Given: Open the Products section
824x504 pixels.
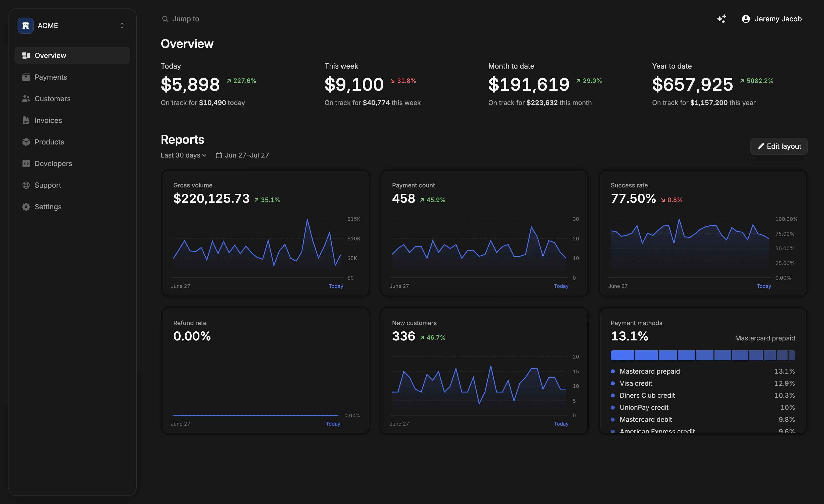Looking at the screenshot, I should click(x=72, y=142).
